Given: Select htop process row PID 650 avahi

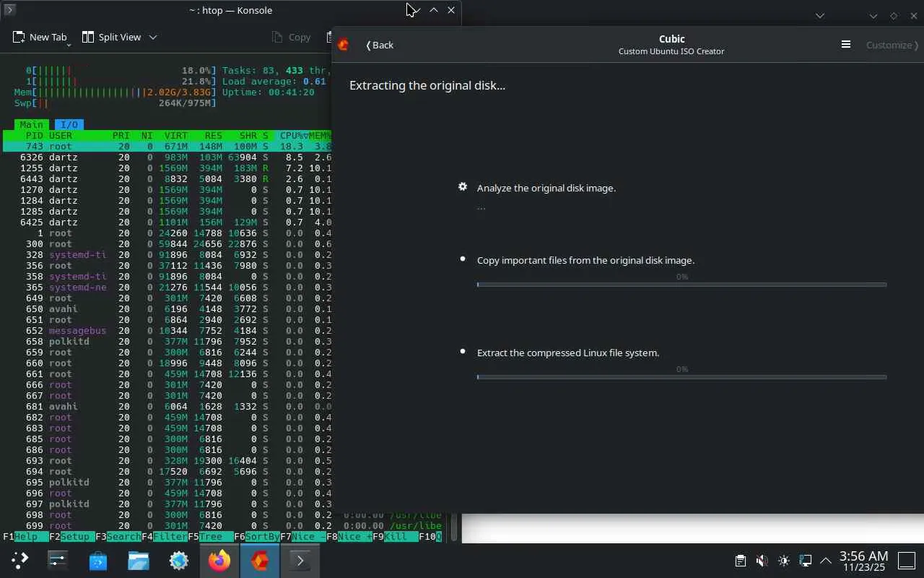Looking at the screenshot, I should (167, 309).
